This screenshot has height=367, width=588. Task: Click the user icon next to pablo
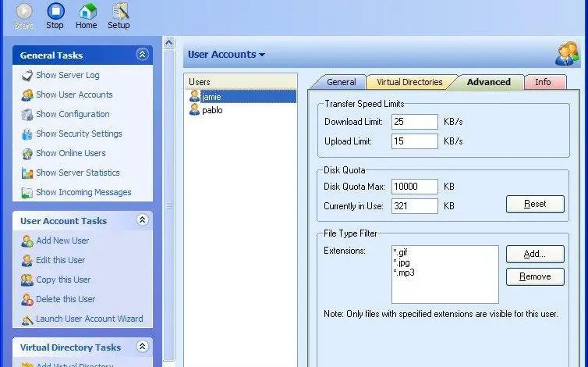point(194,109)
